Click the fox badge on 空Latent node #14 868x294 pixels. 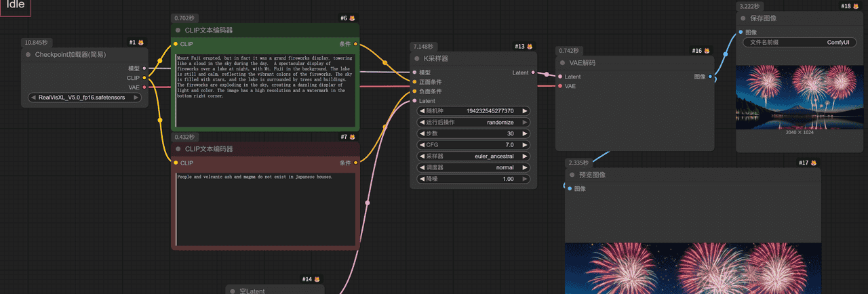tap(316, 279)
